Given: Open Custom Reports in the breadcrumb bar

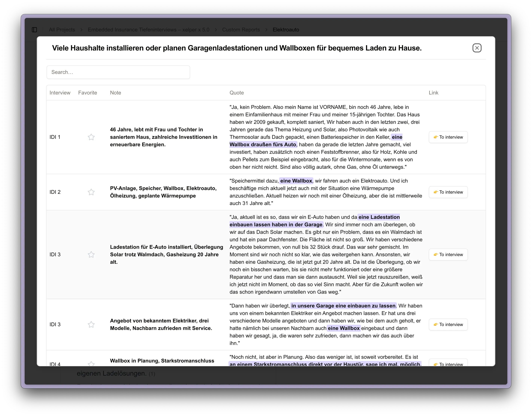Looking at the screenshot, I should 241,30.
